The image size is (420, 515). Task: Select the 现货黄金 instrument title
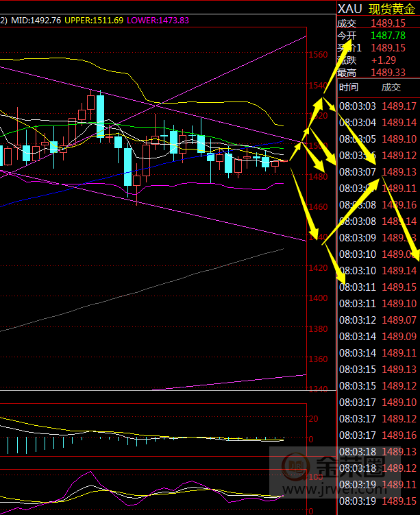click(393, 8)
